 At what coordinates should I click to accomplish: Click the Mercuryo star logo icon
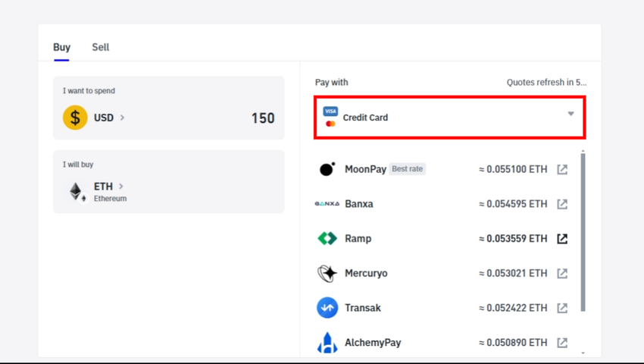click(x=327, y=274)
